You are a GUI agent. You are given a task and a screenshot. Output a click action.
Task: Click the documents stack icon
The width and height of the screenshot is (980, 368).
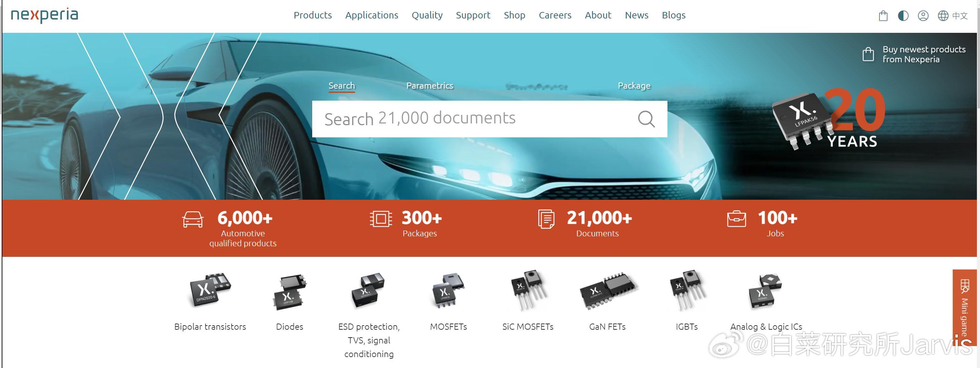click(546, 219)
